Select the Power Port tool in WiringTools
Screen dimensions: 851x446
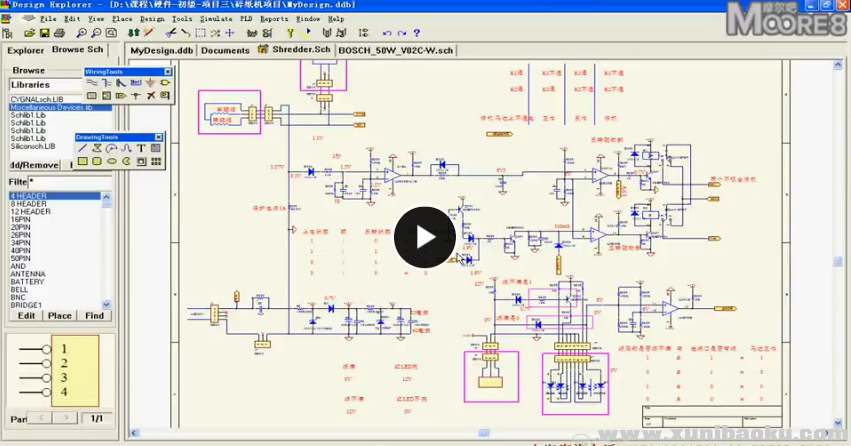pyautogui.click(x=150, y=83)
